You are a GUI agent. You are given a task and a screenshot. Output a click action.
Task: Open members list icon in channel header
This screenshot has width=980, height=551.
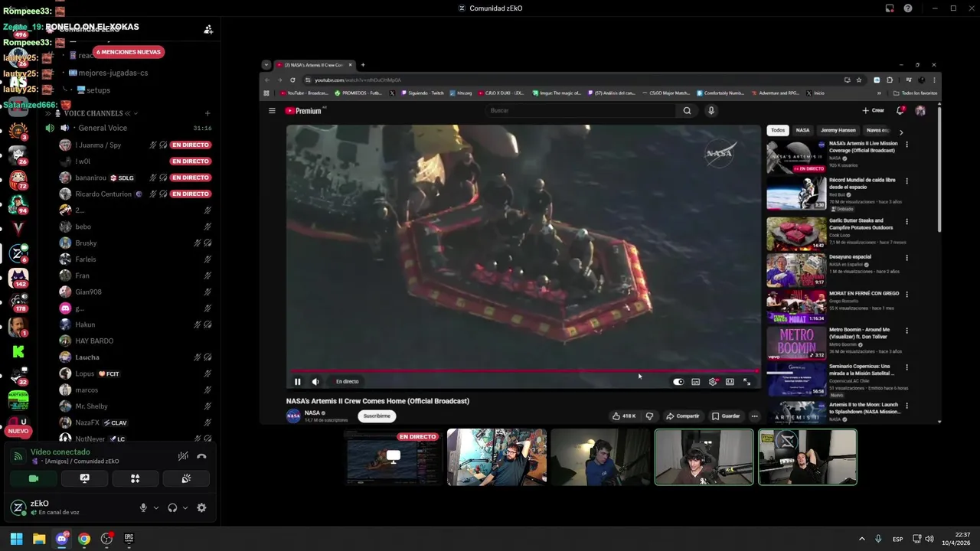coord(208,29)
